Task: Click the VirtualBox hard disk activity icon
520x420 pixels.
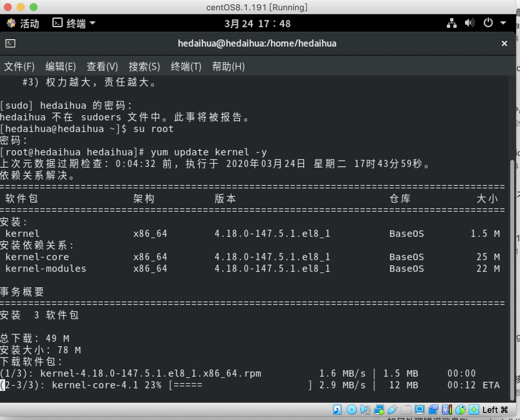Action: (x=337, y=410)
